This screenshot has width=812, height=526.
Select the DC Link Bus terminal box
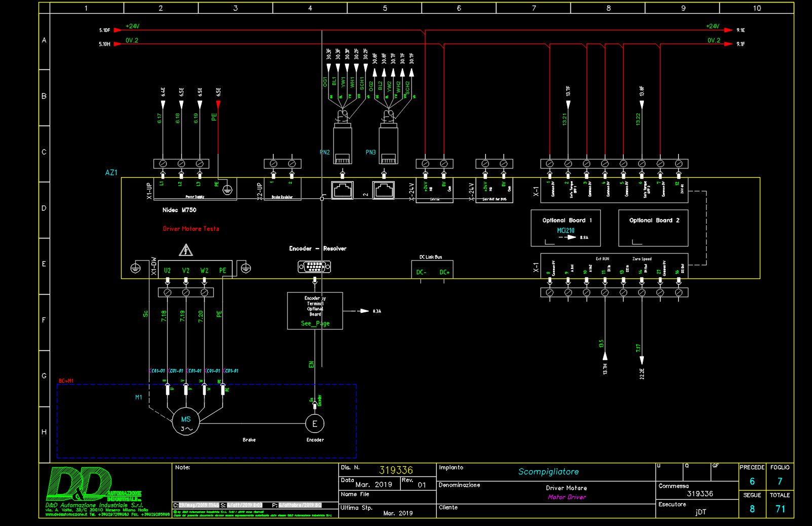click(x=432, y=269)
